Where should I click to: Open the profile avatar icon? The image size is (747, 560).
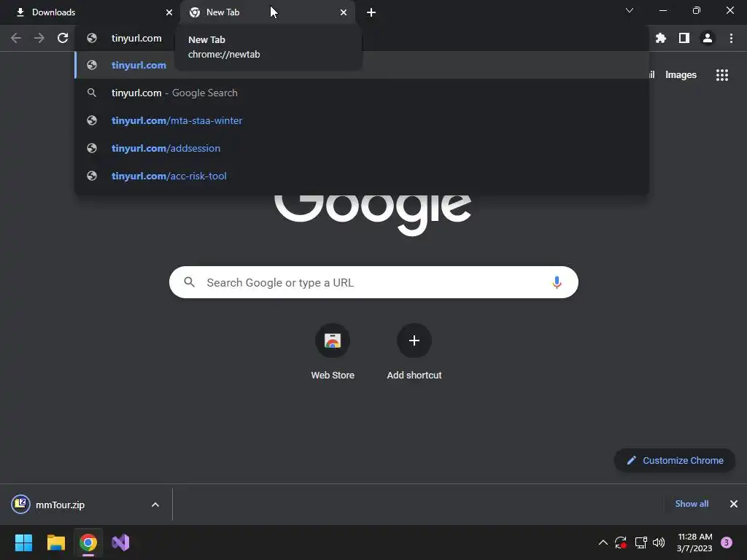tap(708, 38)
